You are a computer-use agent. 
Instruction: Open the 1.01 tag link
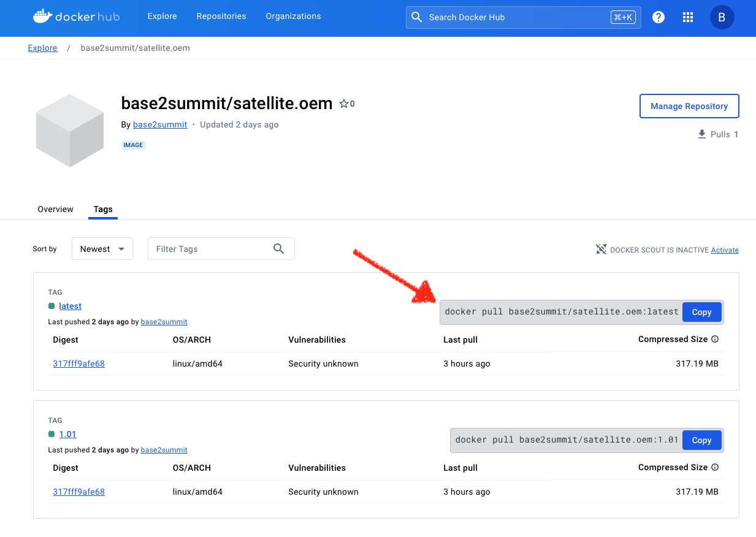68,434
